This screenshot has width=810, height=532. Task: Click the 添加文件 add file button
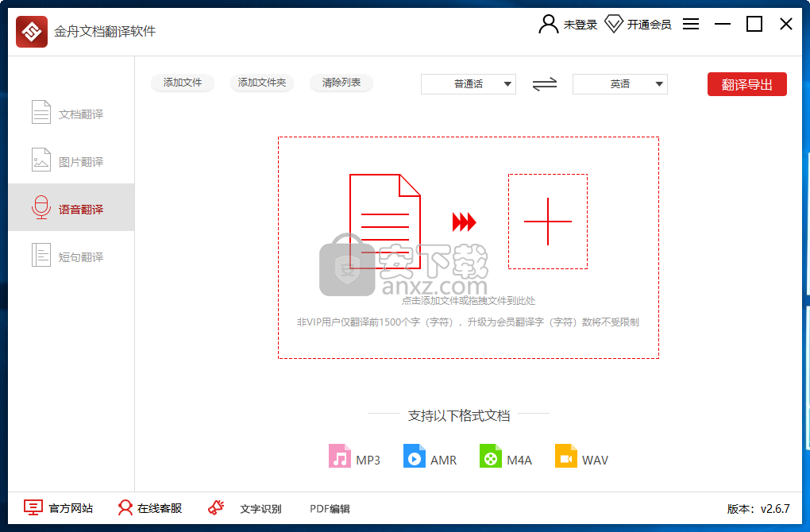coord(183,83)
